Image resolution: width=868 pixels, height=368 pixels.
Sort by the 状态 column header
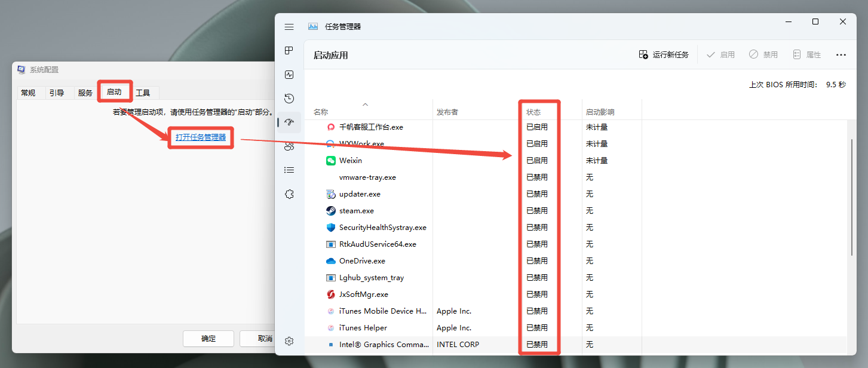(533, 112)
